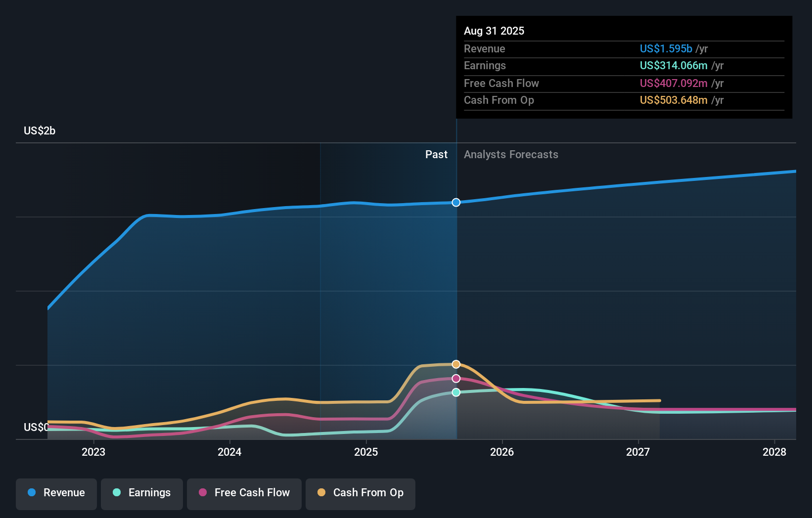Toggle the Earnings series visibility

tap(142, 493)
